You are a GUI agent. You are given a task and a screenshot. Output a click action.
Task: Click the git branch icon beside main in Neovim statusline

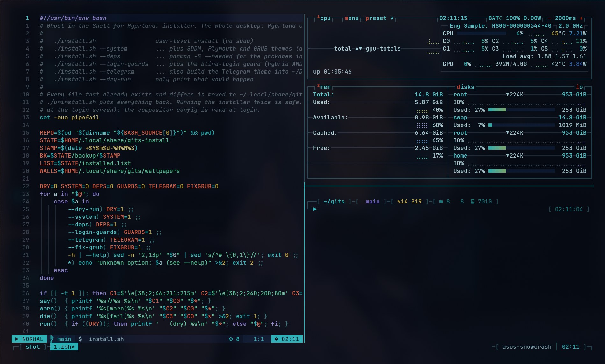pos(52,339)
